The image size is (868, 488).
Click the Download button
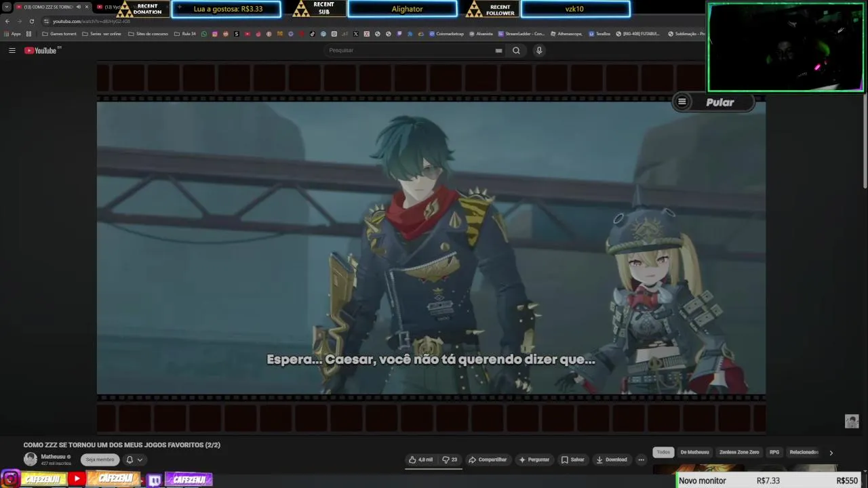tap(611, 460)
